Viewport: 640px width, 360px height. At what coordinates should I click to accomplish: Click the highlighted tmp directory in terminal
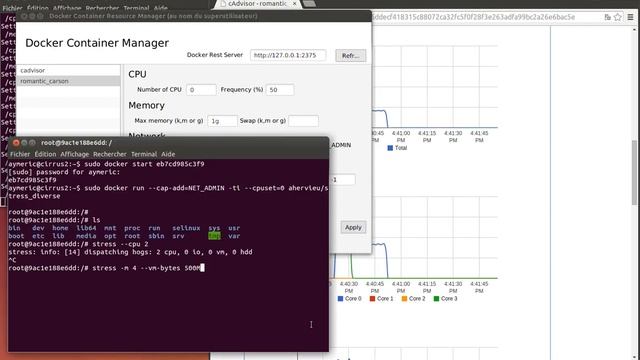pos(214,236)
